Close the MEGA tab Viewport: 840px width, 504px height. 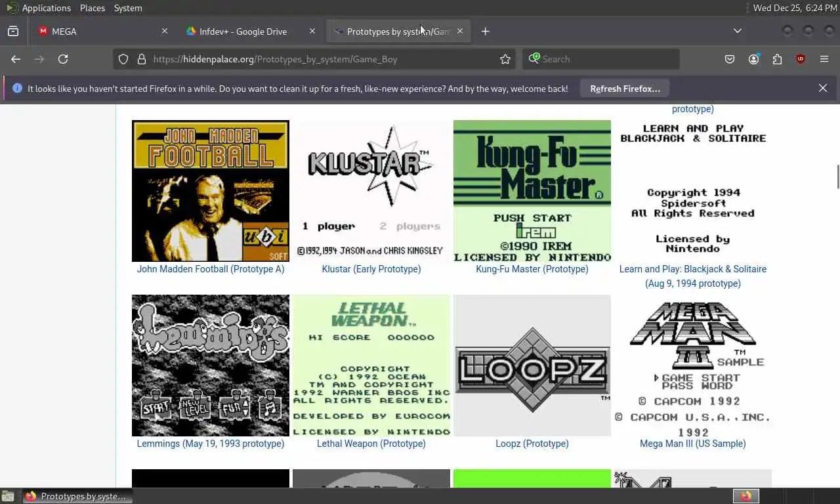[x=165, y=31]
